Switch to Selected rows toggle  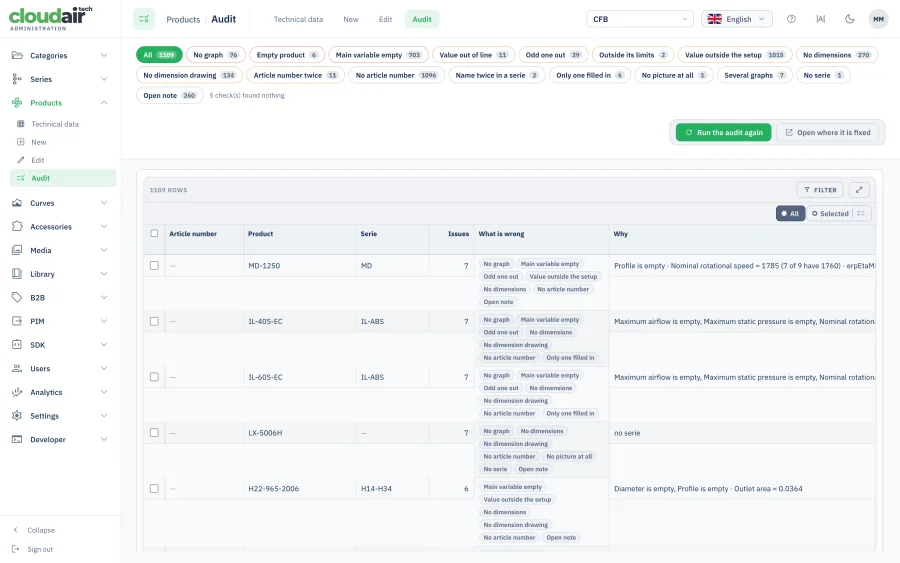pos(830,213)
